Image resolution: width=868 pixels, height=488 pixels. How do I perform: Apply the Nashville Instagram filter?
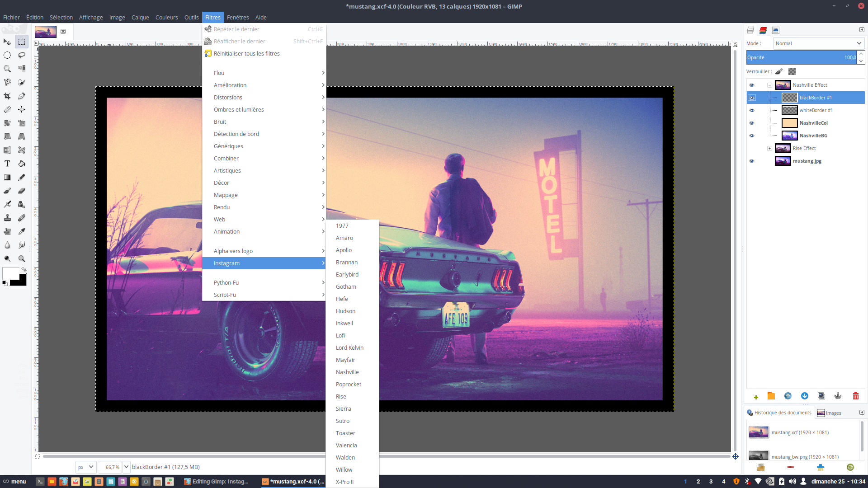pyautogui.click(x=347, y=372)
